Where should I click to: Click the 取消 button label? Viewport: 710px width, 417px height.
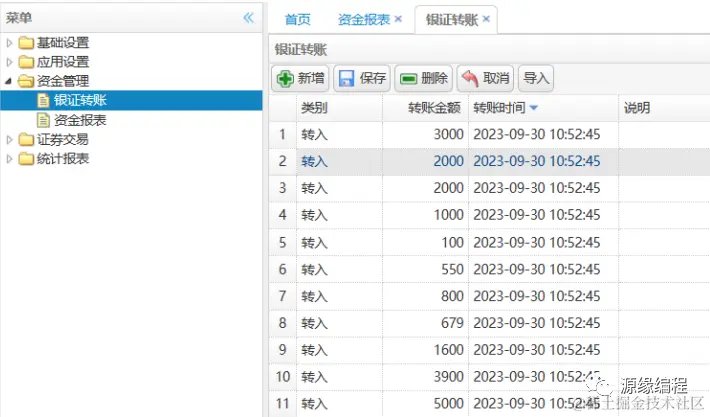tap(496, 78)
